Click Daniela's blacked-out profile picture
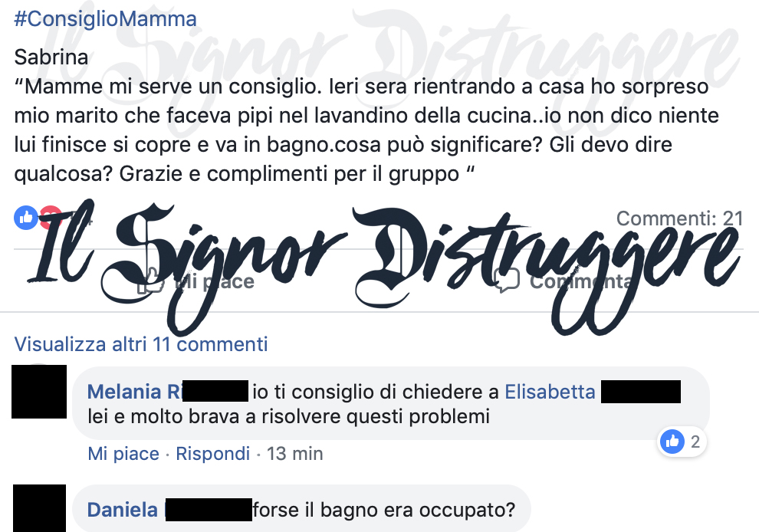The height and width of the screenshot is (532, 759). click(x=39, y=508)
